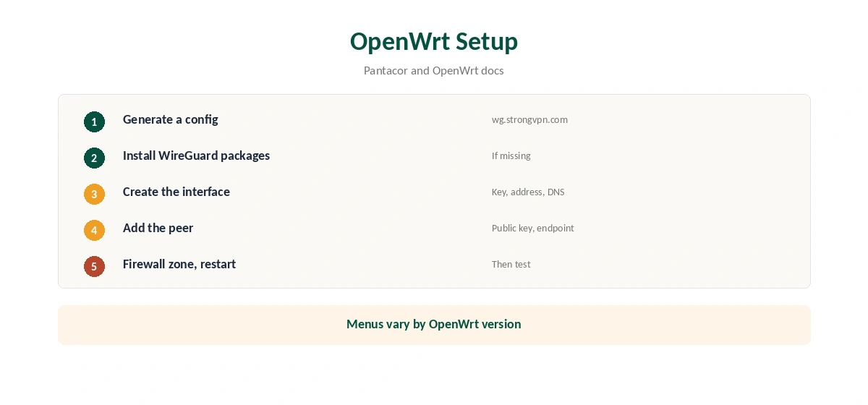The width and height of the screenshot is (868, 405).
Task: Click the orange step 3 badge
Action: click(94, 194)
